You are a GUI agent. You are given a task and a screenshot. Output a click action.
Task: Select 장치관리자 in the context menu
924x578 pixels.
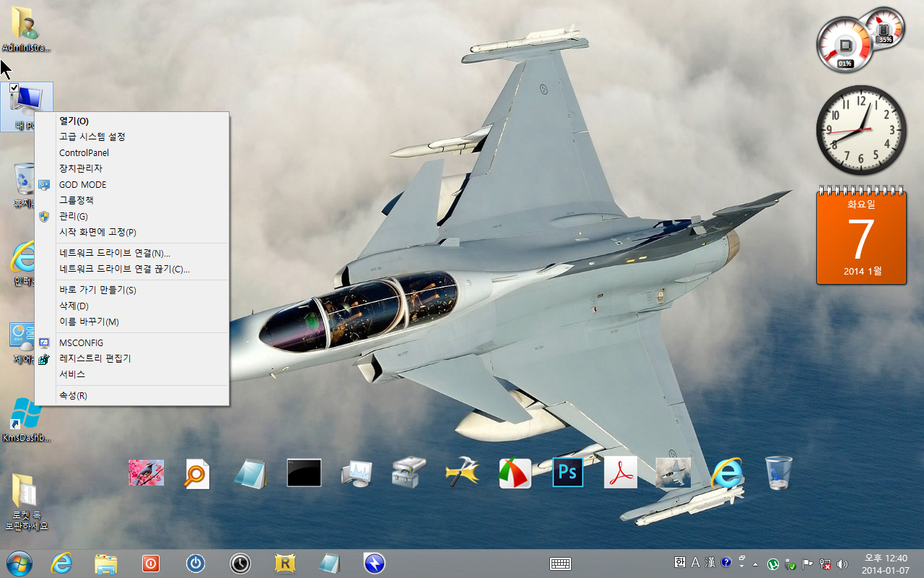[x=131, y=168]
